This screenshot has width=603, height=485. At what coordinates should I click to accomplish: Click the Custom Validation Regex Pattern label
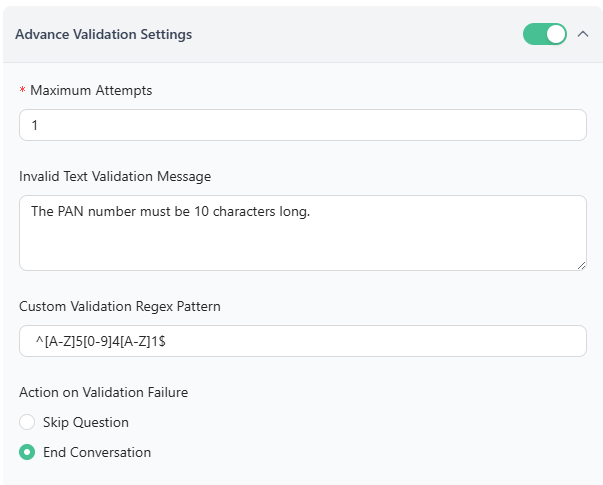point(120,306)
